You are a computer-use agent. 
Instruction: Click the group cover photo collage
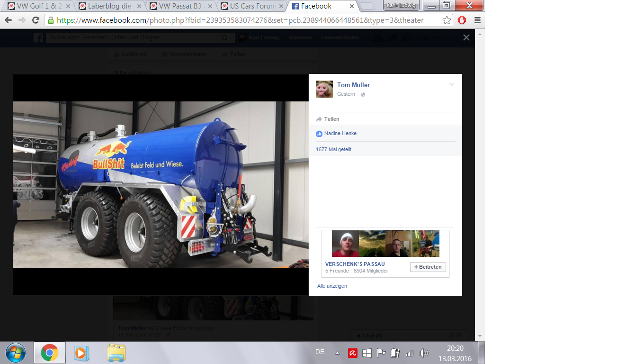385,244
